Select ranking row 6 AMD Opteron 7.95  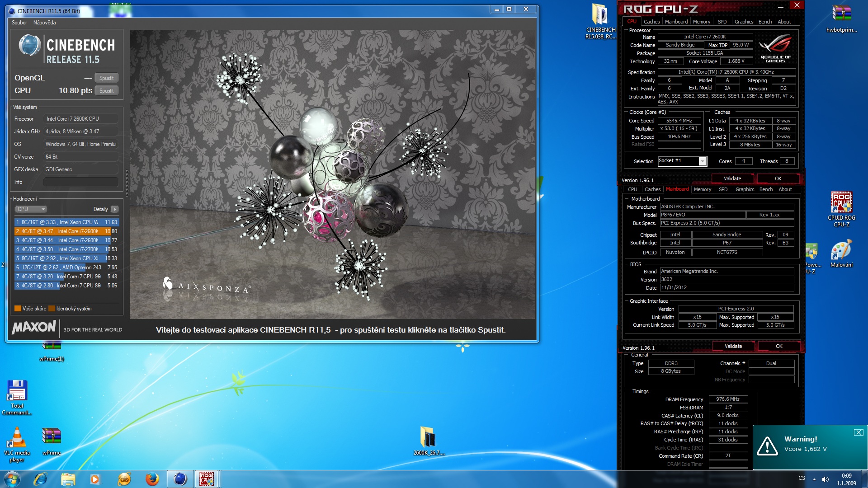[66, 267]
